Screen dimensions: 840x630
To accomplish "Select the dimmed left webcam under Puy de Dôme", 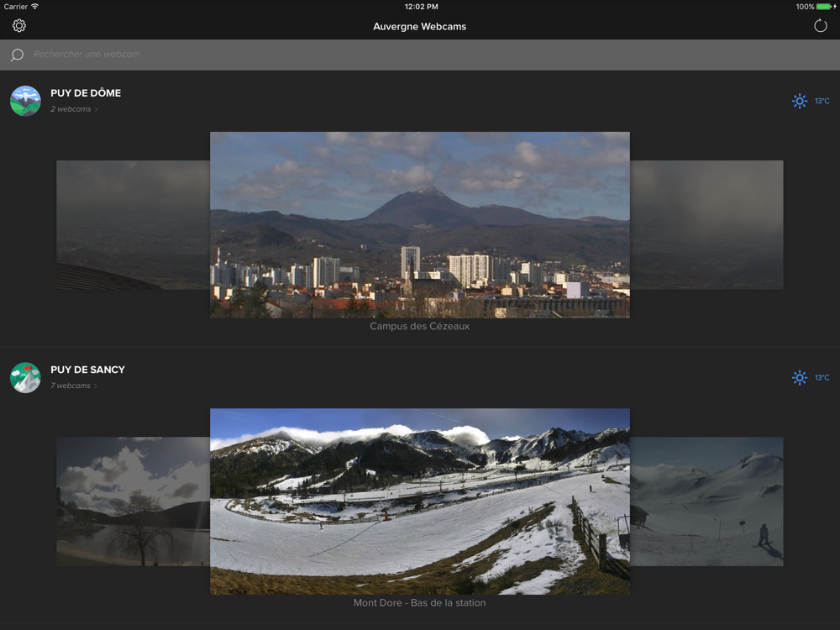I will (133, 224).
